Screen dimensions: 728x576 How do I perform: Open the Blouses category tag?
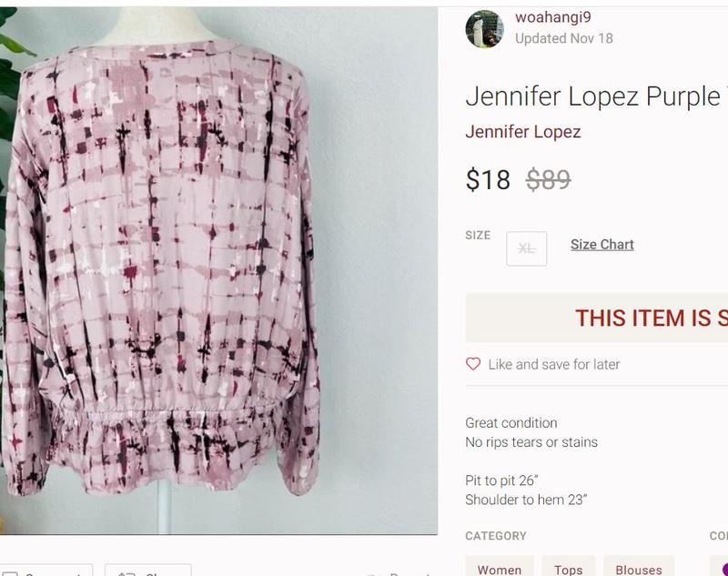point(639,567)
